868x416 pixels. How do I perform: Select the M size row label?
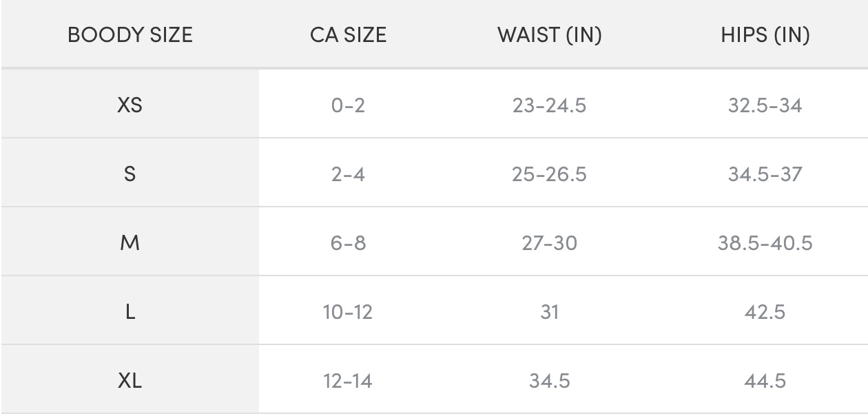[130, 243]
